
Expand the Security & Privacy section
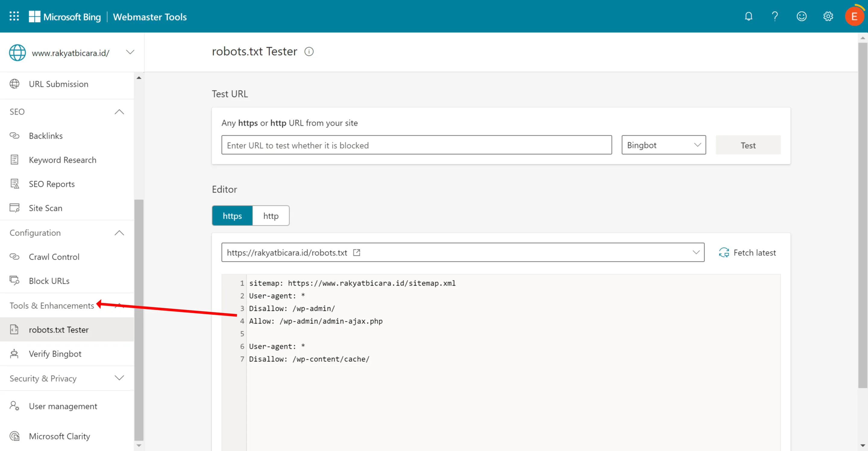pyautogui.click(x=119, y=378)
